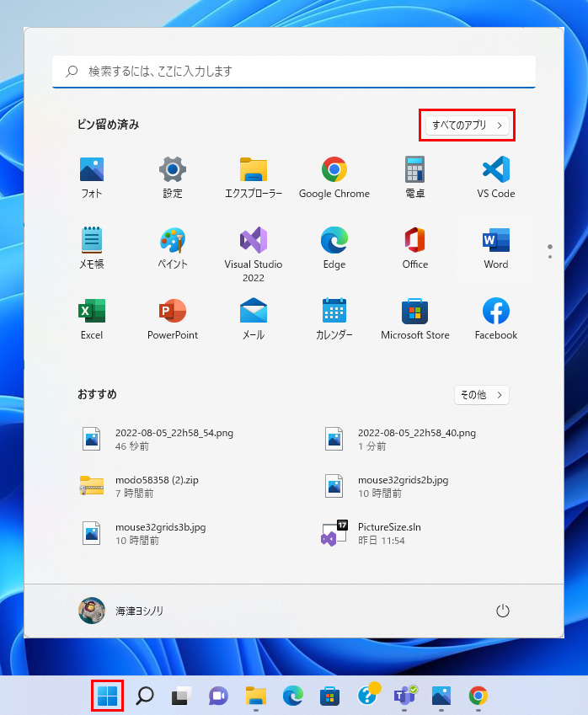Screen dimensions: 588x715
Task: Open the メモ帳 notepad app
Action: [92, 248]
